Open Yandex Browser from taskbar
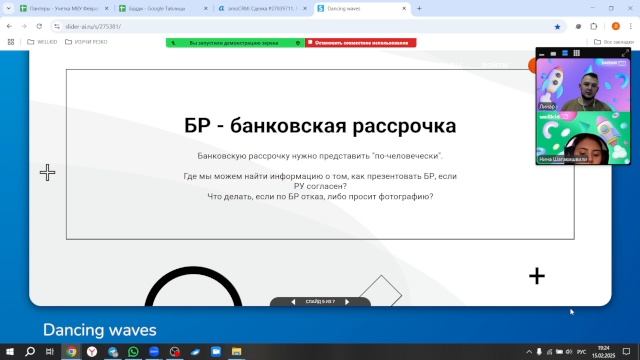This screenshot has height=360, width=640. tap(92, 351)
